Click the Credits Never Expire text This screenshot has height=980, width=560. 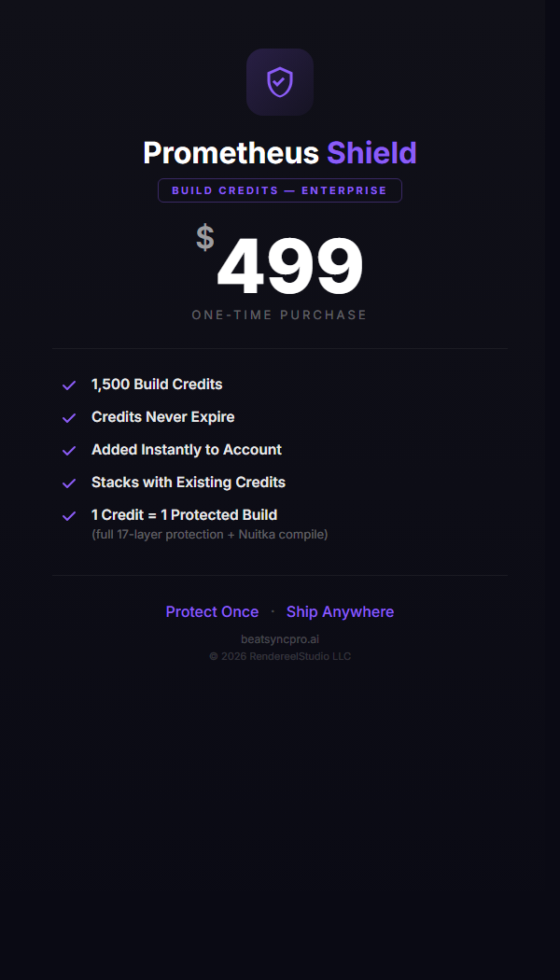pyautogui.click(x=162, y=417)
